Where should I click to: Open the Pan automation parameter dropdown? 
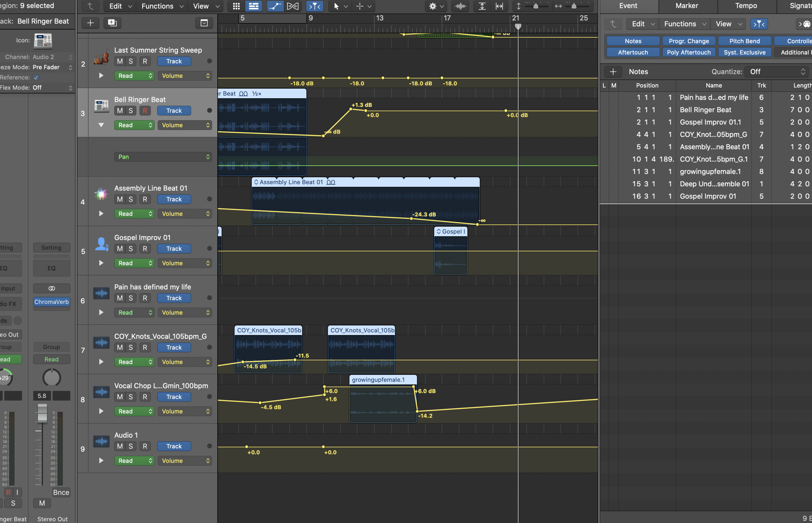point(163,157)
